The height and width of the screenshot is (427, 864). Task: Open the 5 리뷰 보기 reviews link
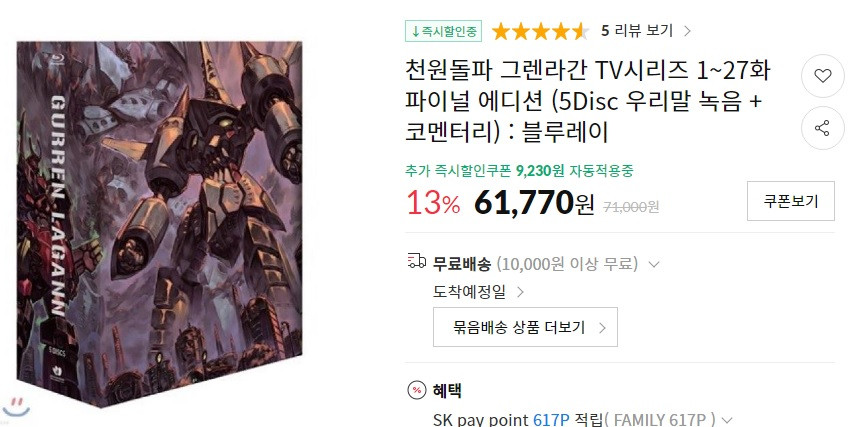tap(637, 31)
